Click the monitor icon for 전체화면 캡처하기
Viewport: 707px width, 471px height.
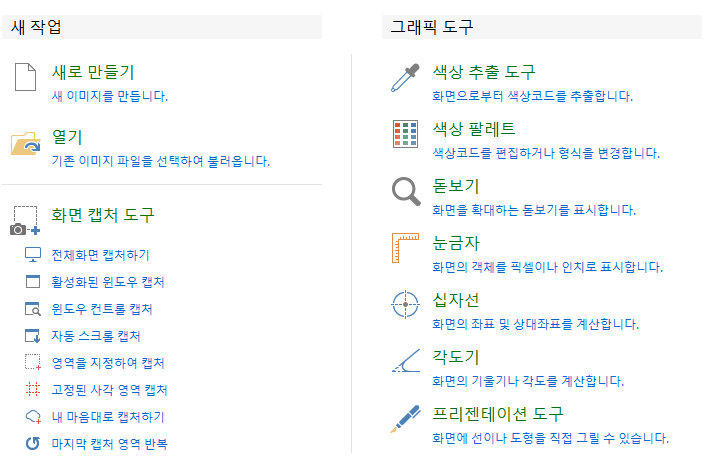pyautogui.click(x=32, y=255)
